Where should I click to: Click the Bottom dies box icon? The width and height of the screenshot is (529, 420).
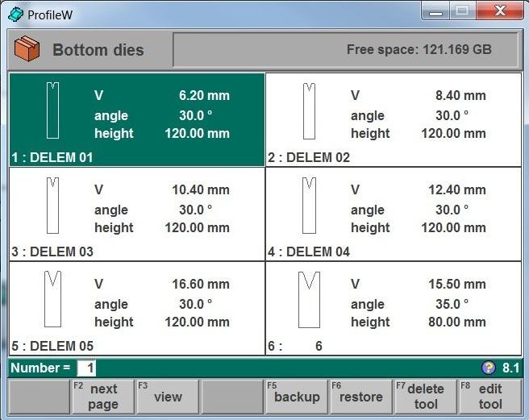(x=27, y=50)
